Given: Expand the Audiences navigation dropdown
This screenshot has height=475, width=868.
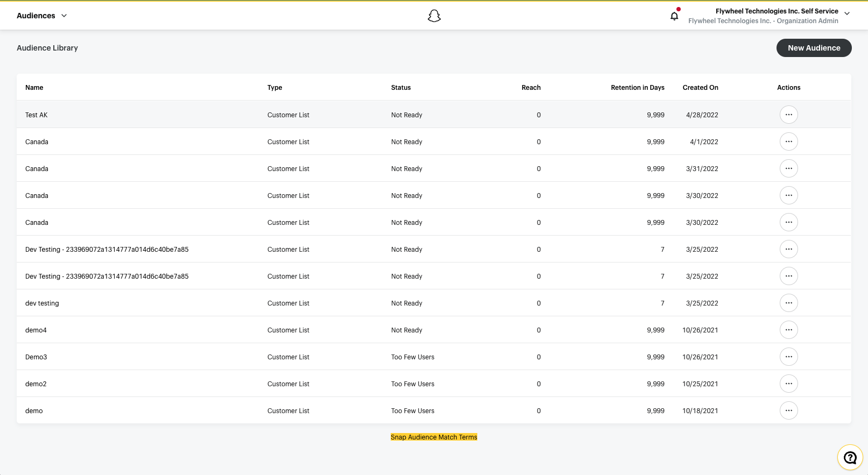Looking at the screenshot, I should coord(42,16).
